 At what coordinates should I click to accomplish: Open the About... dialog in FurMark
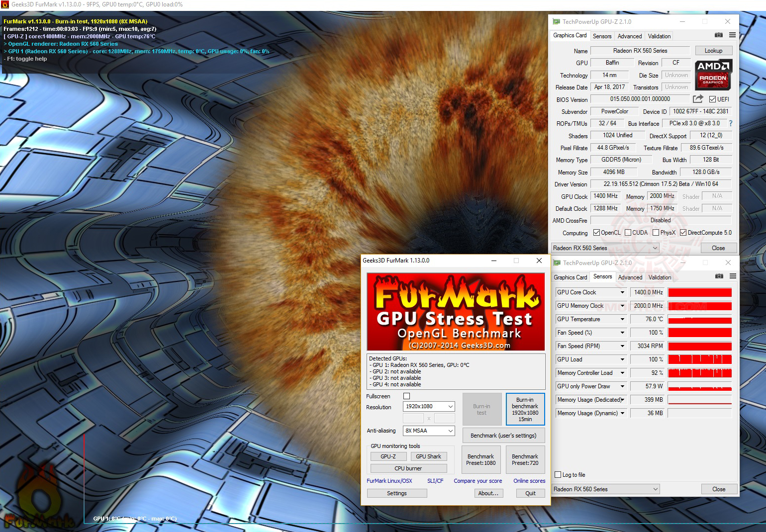[488, 493]
